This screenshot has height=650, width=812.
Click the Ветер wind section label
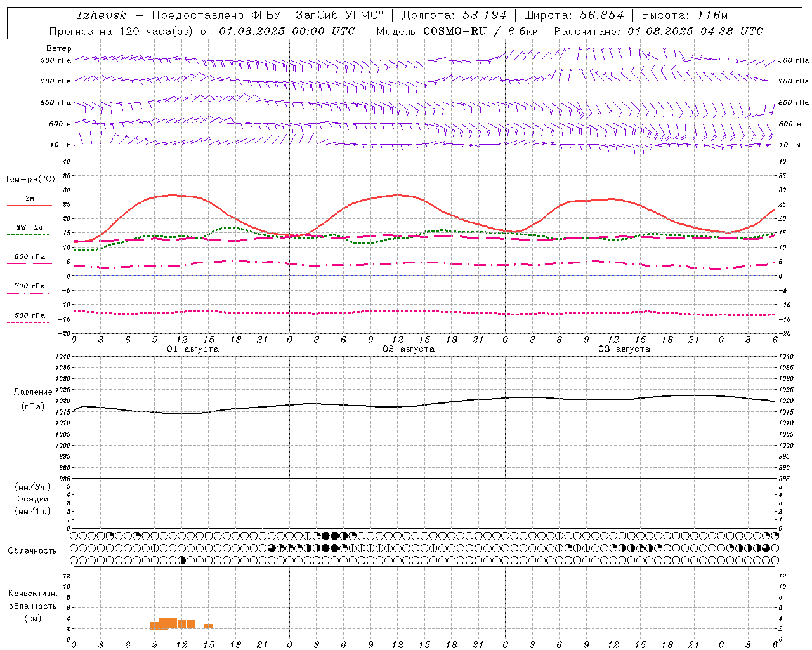(59, 48)
